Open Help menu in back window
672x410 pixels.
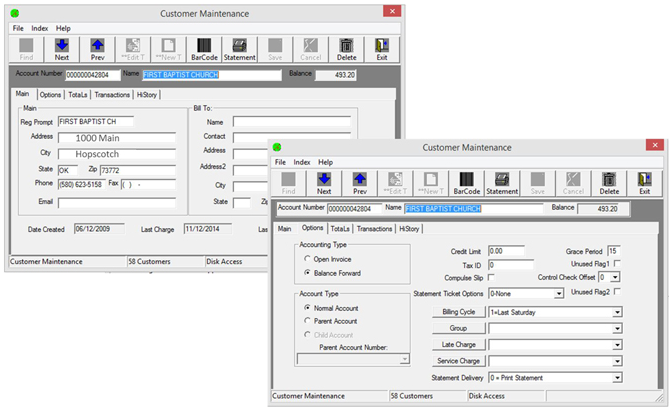[63, 28]
